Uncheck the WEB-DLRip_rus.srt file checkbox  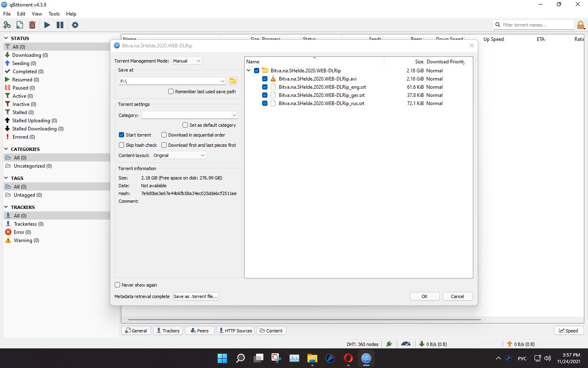point(265,103)
